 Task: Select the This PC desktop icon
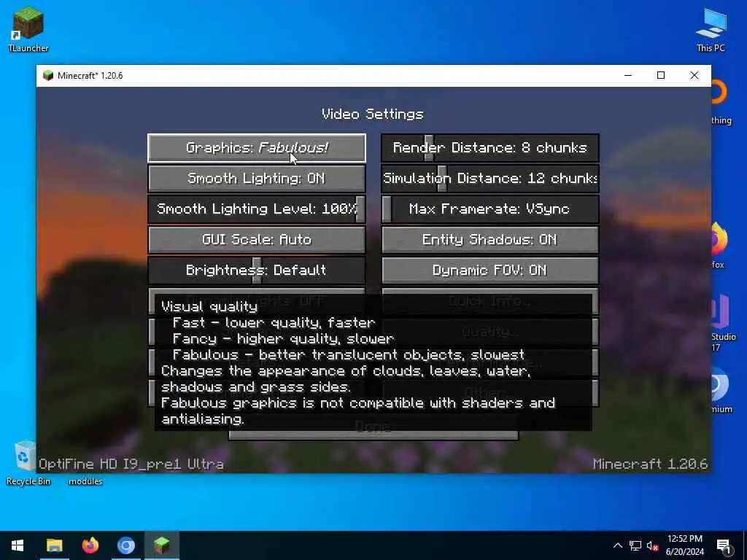(x=711, y=29)
